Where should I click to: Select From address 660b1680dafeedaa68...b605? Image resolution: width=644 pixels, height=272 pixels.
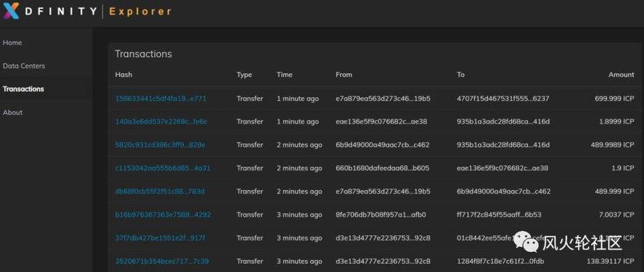tap(383, 168)
